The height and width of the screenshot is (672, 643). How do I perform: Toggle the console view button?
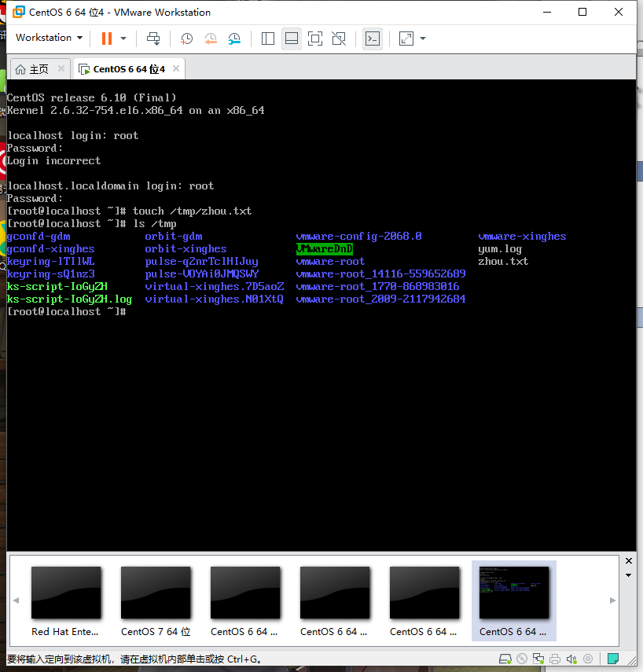tap(373, 39)
